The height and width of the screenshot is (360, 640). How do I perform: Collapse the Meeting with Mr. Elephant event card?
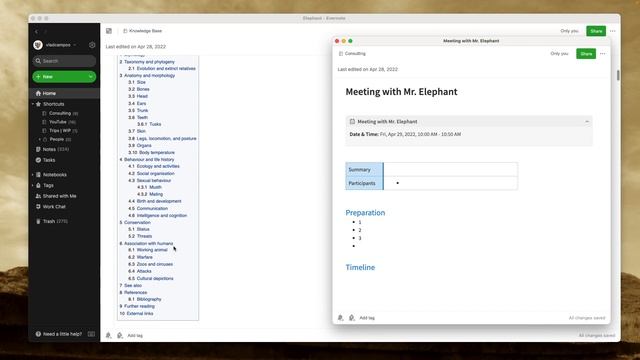point(587,122)
